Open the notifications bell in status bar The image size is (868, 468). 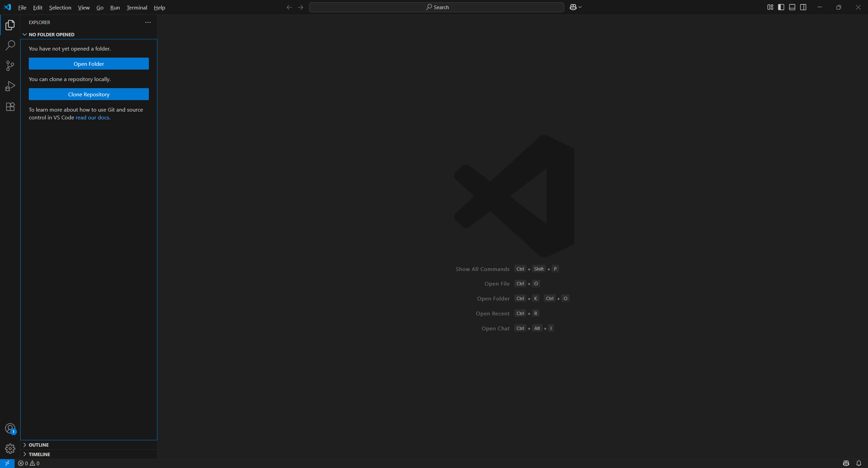tap(859, 463)
